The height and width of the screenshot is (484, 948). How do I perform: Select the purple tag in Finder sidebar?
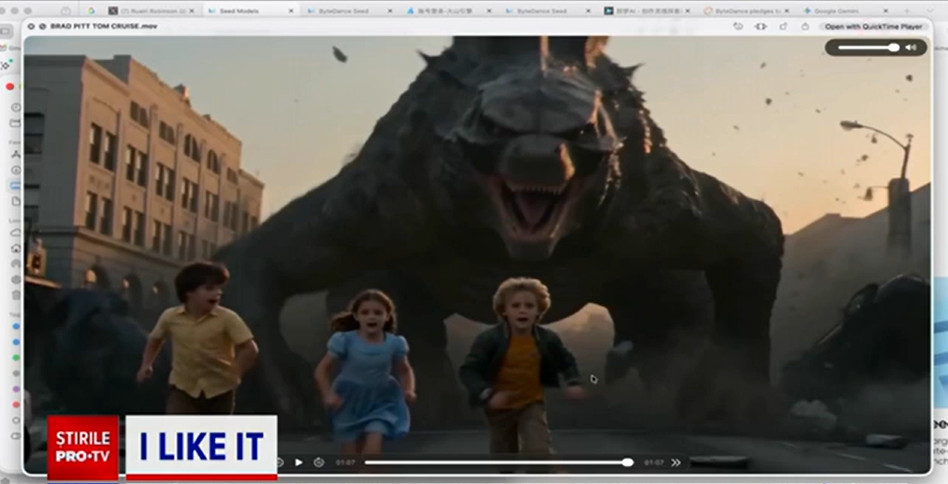(x=16, y=388)
